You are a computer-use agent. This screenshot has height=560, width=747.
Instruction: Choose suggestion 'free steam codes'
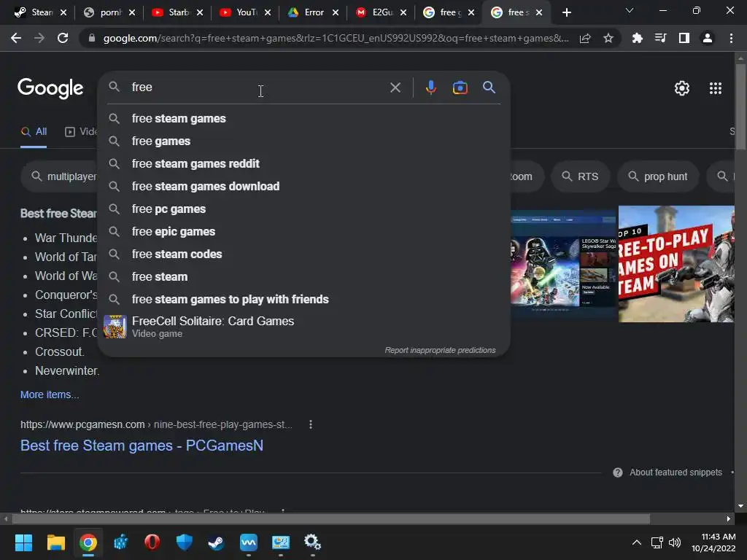[304, 254]
